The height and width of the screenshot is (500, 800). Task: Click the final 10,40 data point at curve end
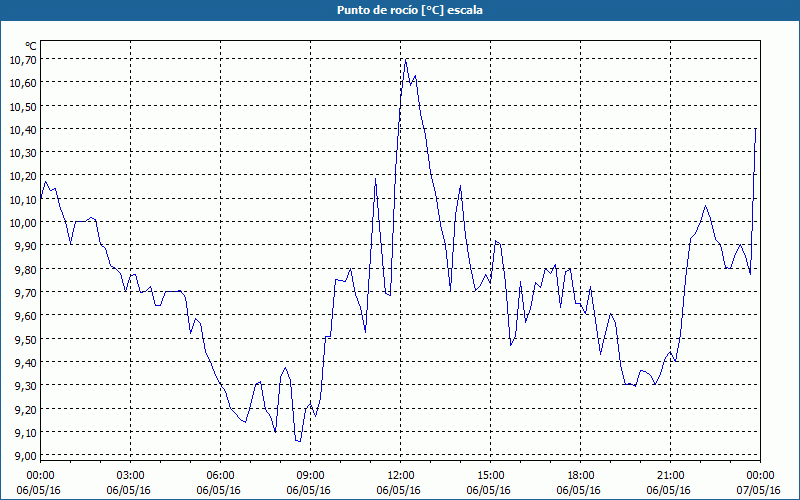pos(755,129)
